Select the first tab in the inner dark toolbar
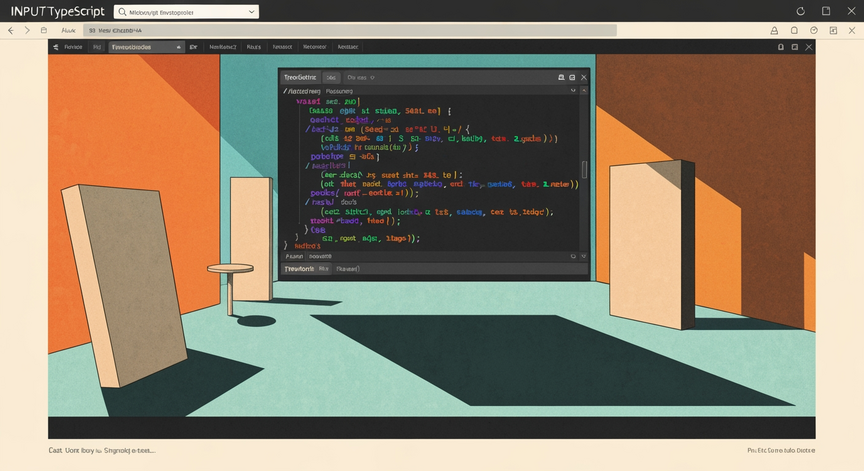Viewport: 864px width, 471px height. 73,47
